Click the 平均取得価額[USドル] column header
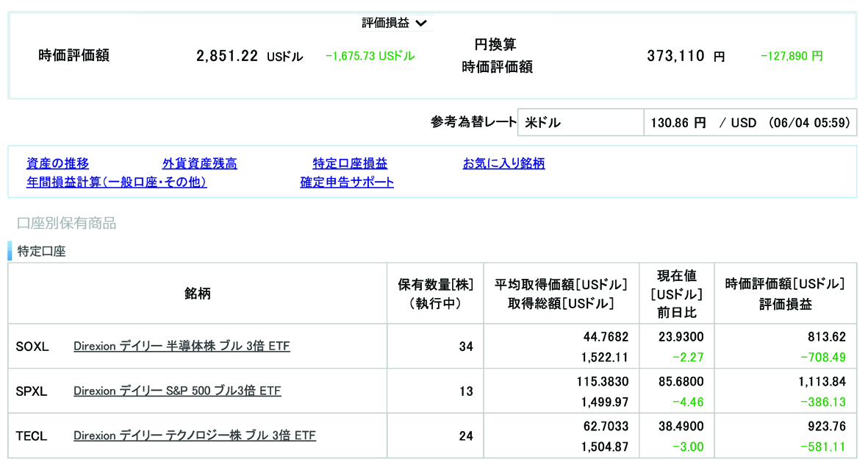The width and height of the screenshot is (868, 465). 562,294
